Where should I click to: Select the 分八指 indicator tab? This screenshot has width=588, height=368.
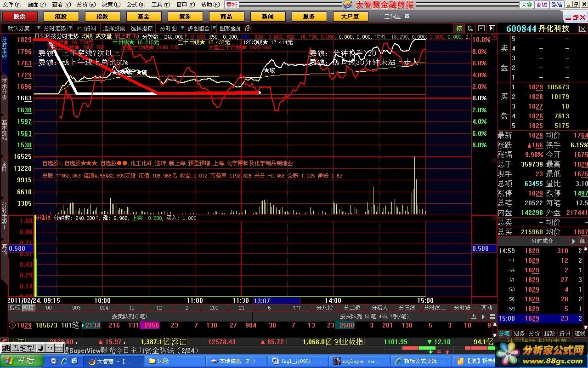[x=324, y=308]
